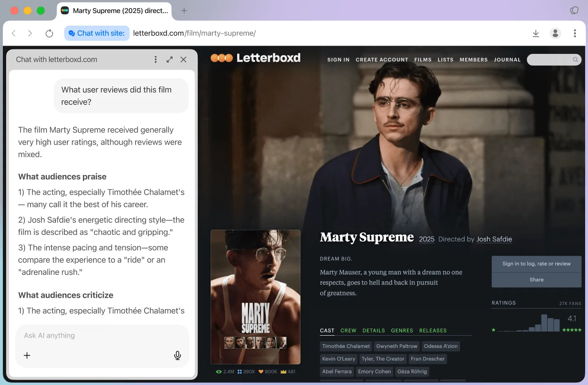Screen dimensions: 588x385
Task: Open a new tab with plus
Action: [184, 11]
